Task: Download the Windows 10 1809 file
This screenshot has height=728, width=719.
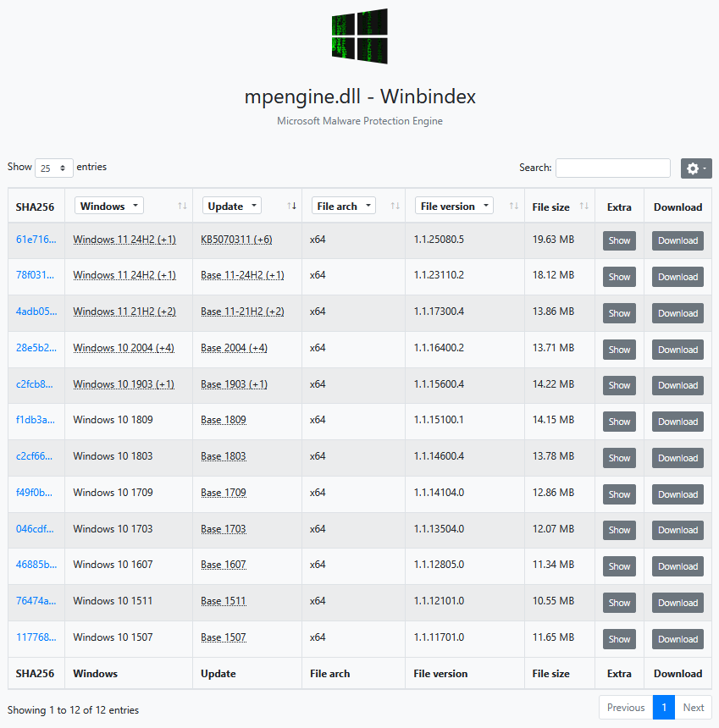Action: (x=678, y=422)
